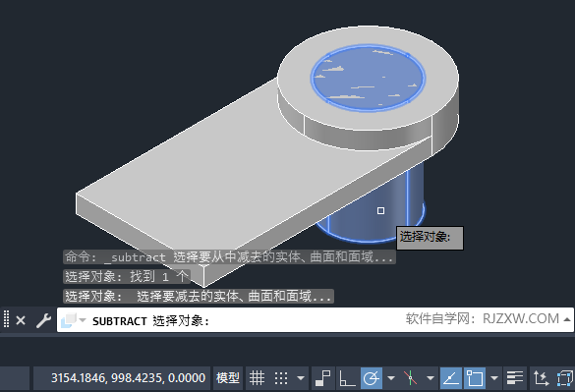Image resolution: width=575 pixels, height=392 pixels.
Task: Open recent commands arrow beside SUBTRACT icon
Action: pyautogui.click(x=83, y=320)
